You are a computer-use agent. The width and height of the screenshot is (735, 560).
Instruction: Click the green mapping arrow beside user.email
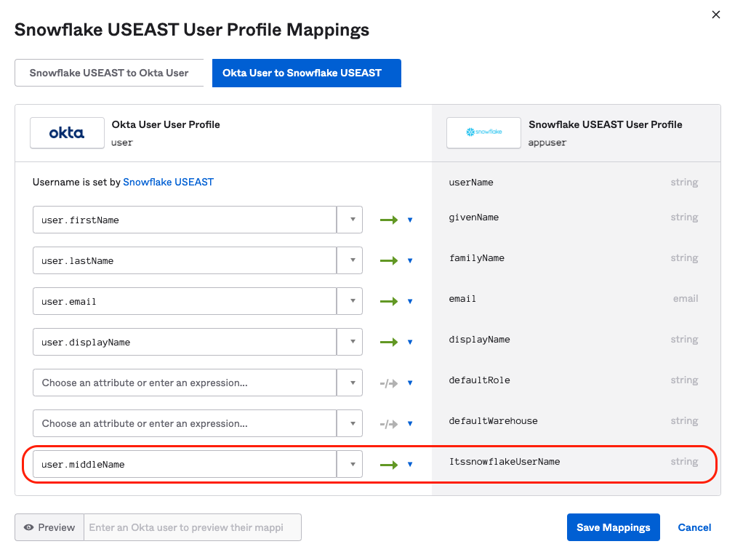click(390, 300)
